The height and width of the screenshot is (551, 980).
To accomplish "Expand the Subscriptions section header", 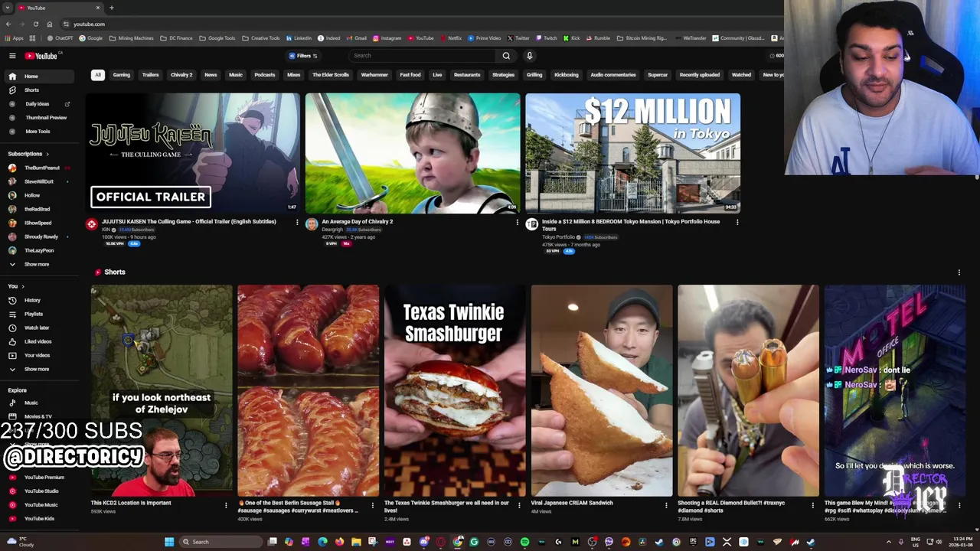I will [28, 154].
